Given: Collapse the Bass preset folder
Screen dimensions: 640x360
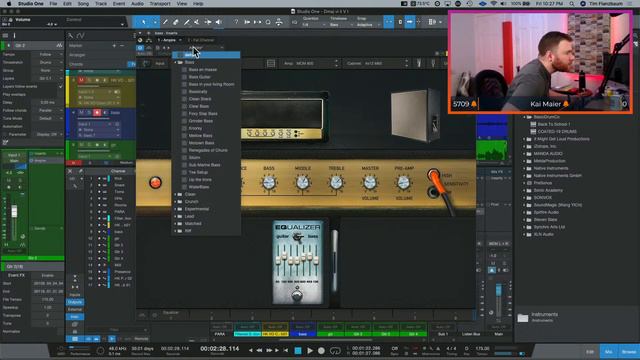Looking at the screenshot, I should click(x=176, y=62).
